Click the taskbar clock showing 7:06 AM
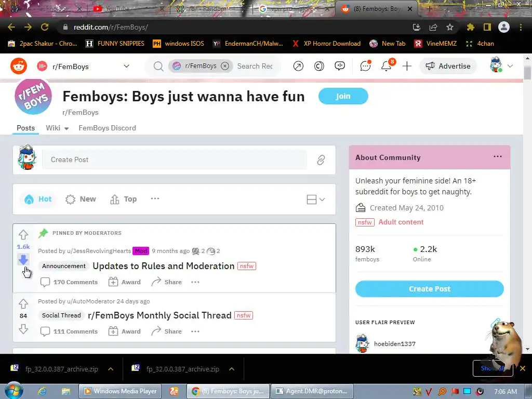 point(506,392)
